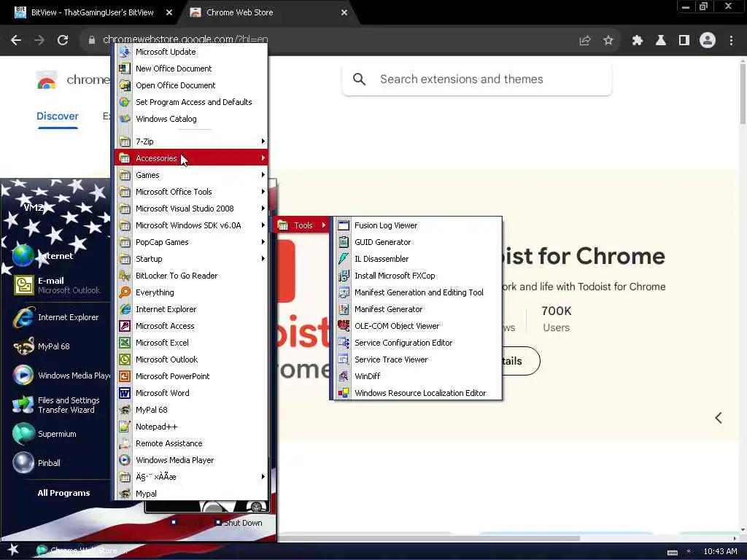Choose New Office Document
Image resolution: width=747 pixels, height=560 pixels.
[191, 69]
